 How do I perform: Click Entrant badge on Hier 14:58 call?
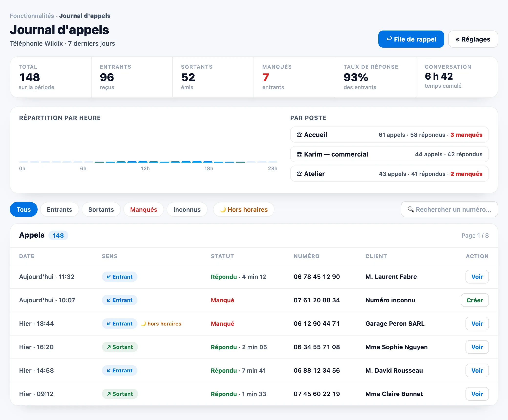click(x=119, y=370)
